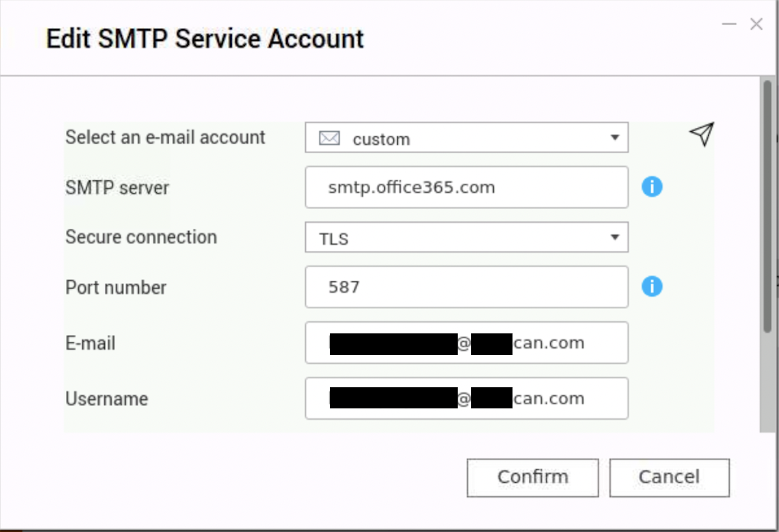This screenshot has width=779, height=532.
Task: Focus the SMTP server input field
Action: click(x=466, y=187)
